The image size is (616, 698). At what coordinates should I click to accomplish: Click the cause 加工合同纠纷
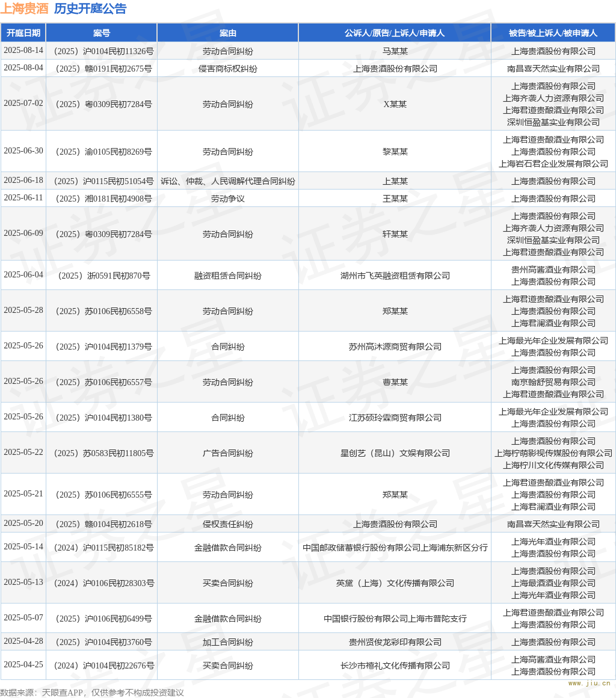coord(228,643)
